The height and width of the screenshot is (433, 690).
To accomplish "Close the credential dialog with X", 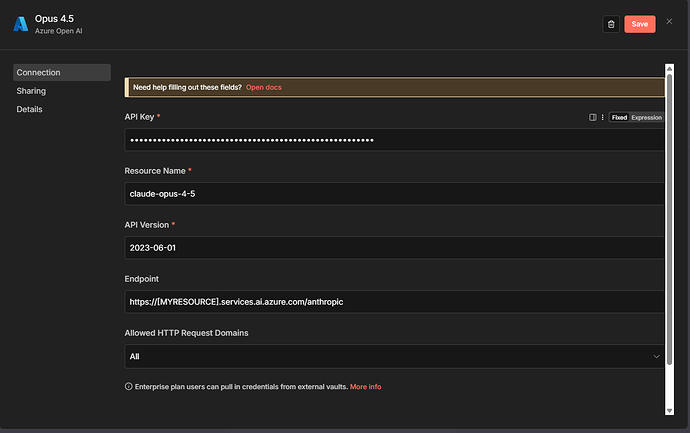I will (x=669, y=21).
